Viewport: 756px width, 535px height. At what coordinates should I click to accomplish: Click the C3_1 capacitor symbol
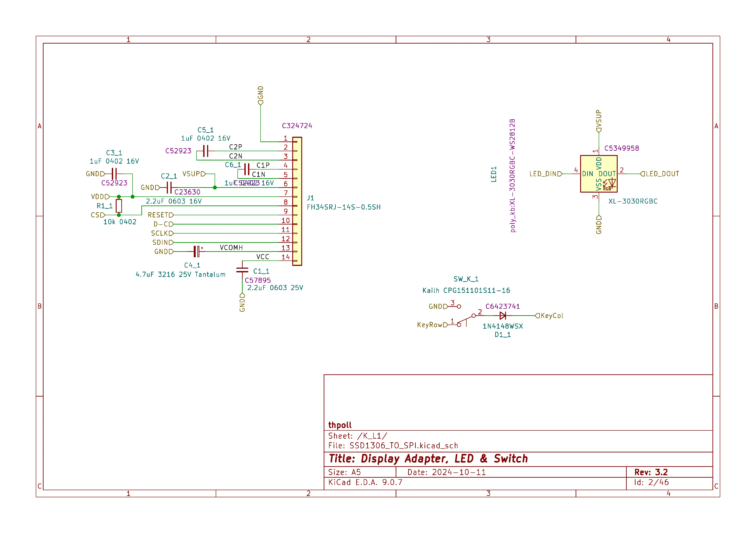114,174
